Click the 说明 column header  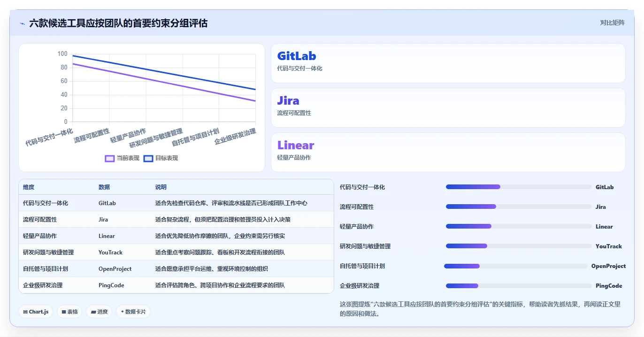pos(161,187)
